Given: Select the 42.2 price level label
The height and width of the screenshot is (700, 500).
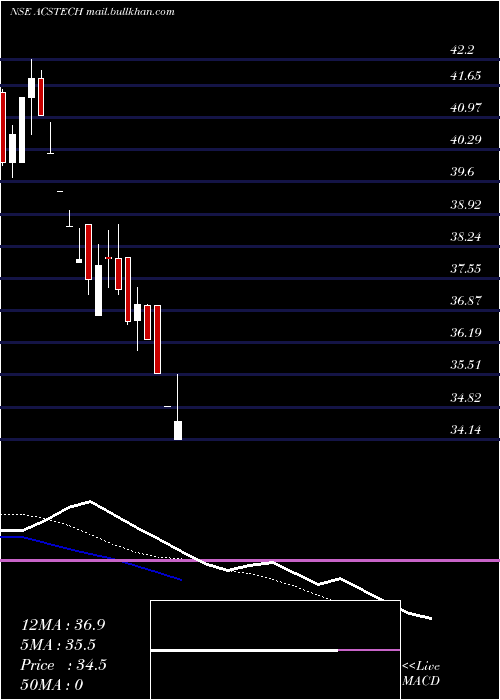Looking at the screenshot, I should pyautogui.click(x=462, y=50).
